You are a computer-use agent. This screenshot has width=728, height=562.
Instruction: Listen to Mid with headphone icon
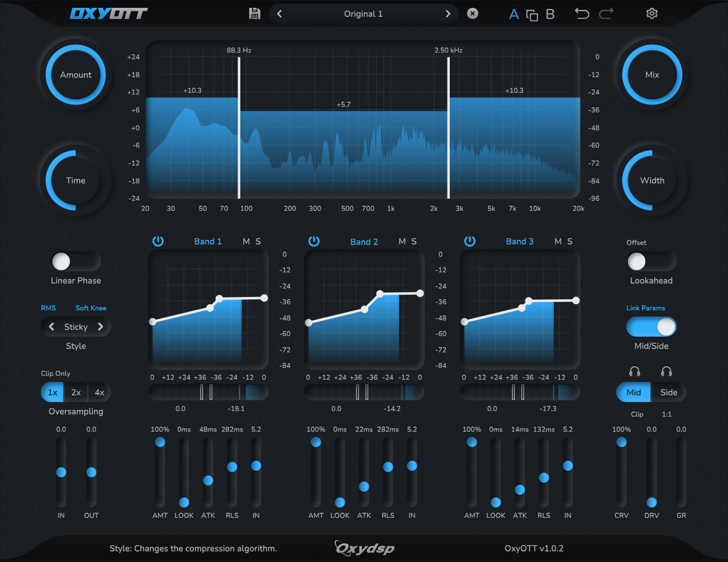[x=635, y=372]
